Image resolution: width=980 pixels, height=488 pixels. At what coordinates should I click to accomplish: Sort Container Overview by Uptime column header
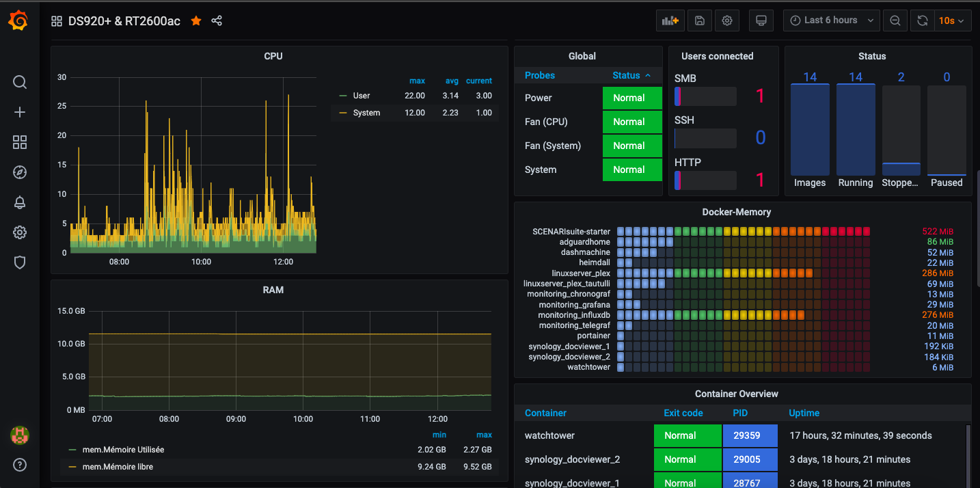(804, 413)
